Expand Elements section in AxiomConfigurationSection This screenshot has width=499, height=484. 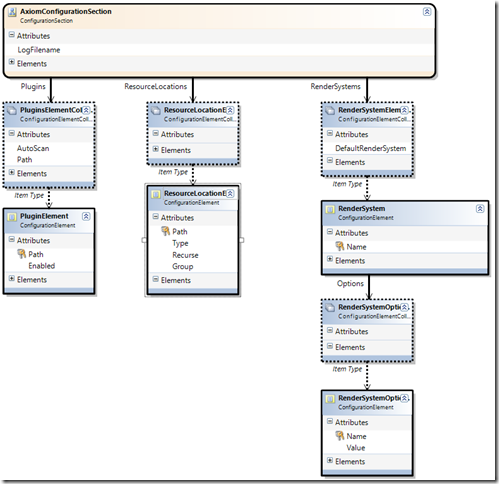12,62
